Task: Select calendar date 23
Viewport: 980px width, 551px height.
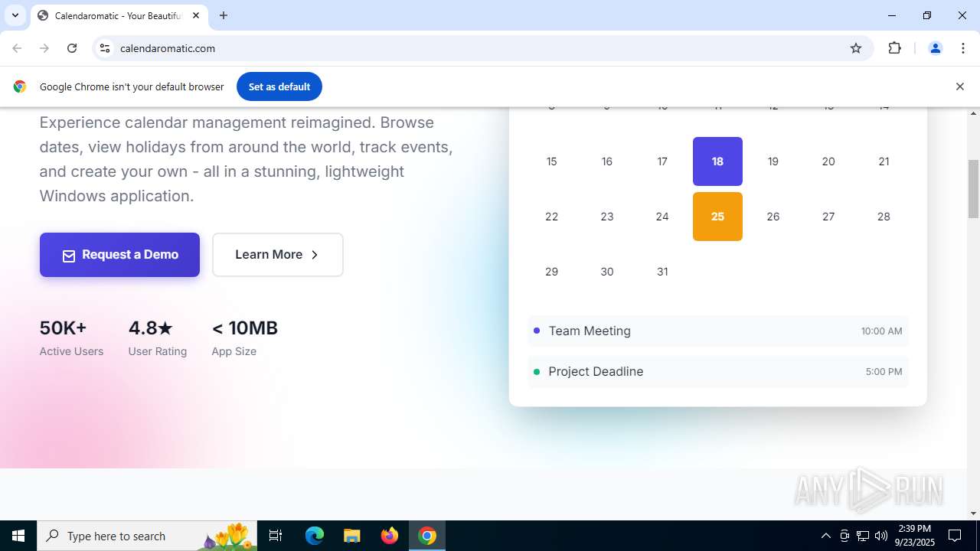Action: 607,217
